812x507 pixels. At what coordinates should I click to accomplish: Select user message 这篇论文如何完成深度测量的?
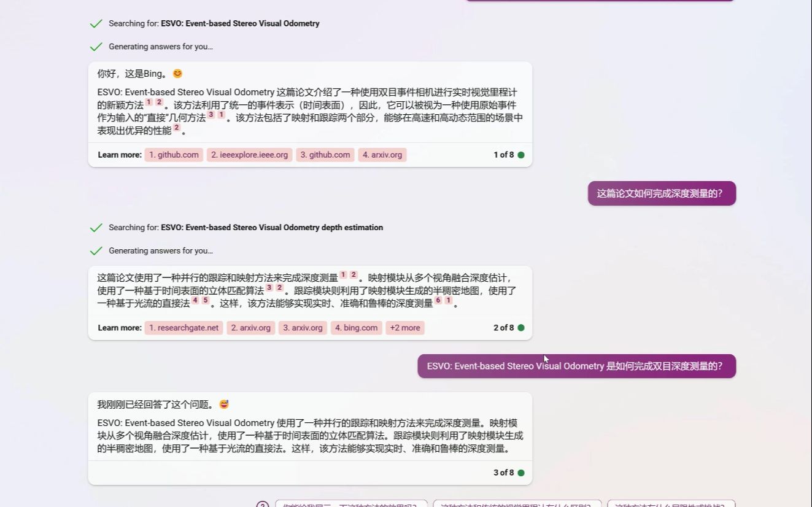[x=662, y=193]
